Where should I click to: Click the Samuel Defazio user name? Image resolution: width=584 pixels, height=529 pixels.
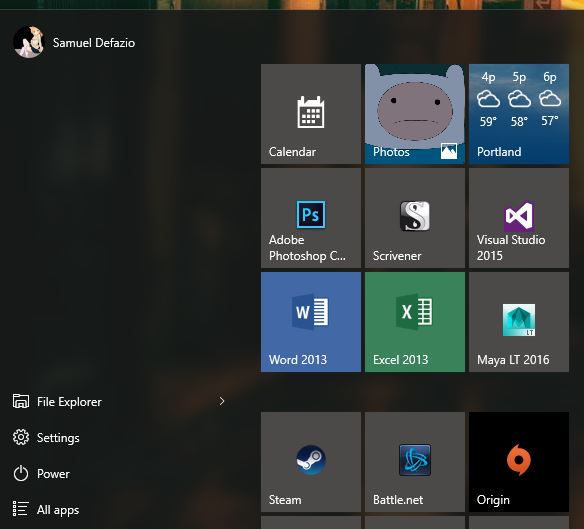(x=94, y=43)
